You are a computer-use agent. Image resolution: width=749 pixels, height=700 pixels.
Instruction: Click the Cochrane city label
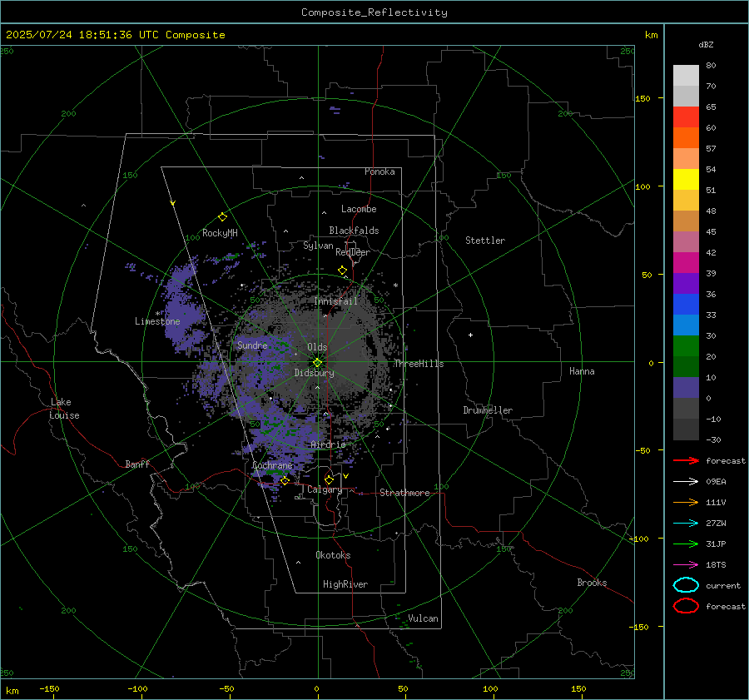(272, 465)
